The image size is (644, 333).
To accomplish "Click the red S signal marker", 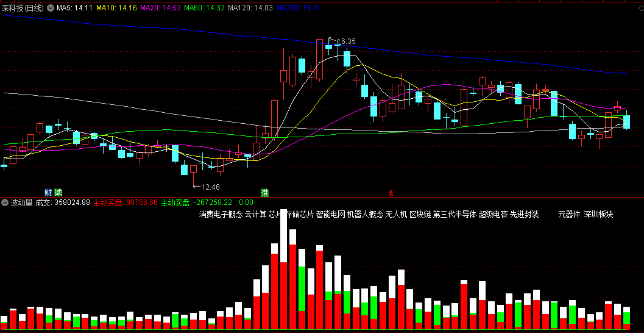I will click(x=391, y=193).
